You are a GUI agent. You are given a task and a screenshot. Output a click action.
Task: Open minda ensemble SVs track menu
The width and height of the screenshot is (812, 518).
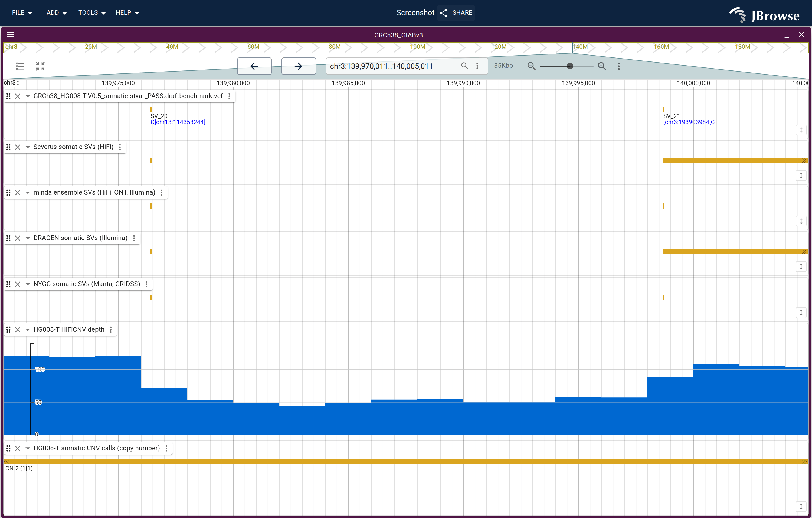[162, 193]
